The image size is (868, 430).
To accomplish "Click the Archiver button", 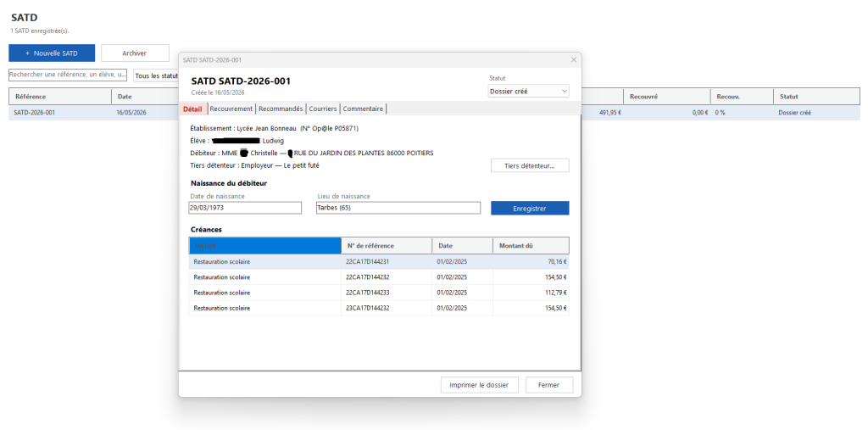I will [135, 53].
